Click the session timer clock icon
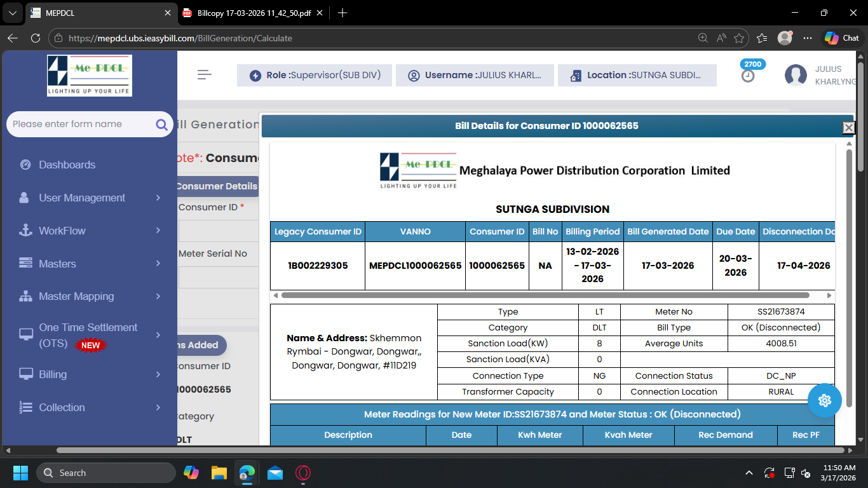868x488 pixels. [748, 76]
